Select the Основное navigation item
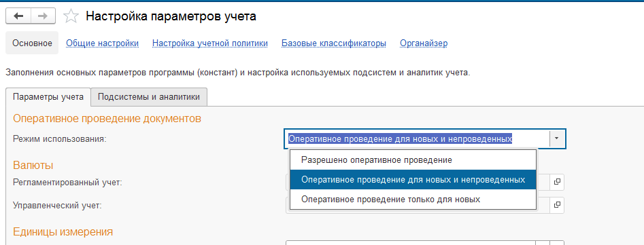Screen dimensions: 644x245 click(32, 43)
